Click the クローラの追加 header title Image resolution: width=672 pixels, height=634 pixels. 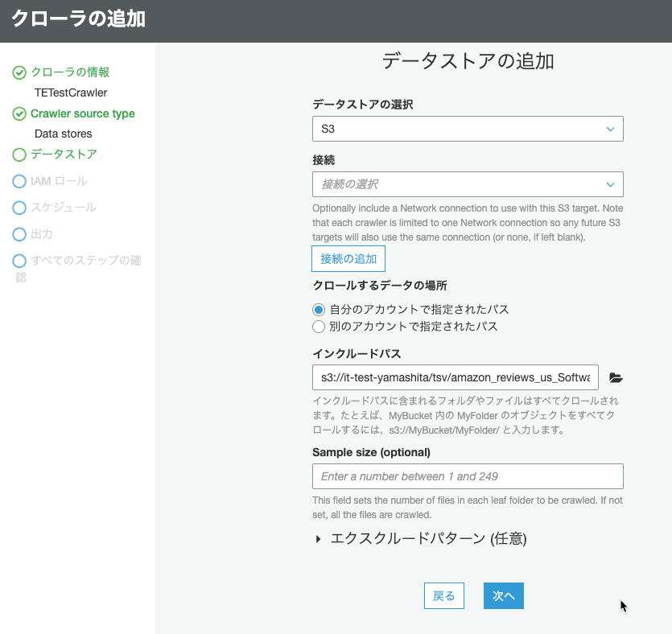point(78,19)
